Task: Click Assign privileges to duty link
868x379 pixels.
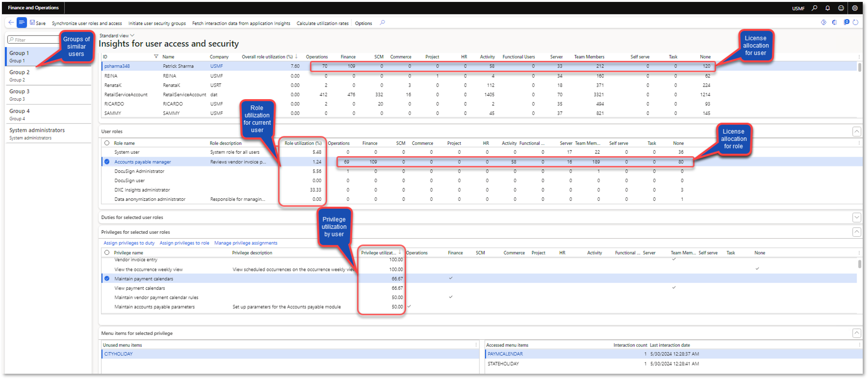Action: click(129, 243)
